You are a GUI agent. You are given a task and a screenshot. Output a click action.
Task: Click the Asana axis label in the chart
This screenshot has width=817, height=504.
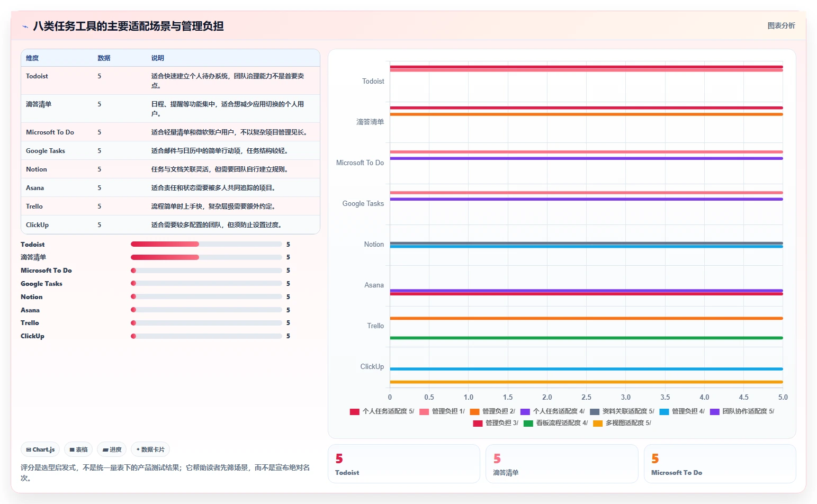(374, 285)
